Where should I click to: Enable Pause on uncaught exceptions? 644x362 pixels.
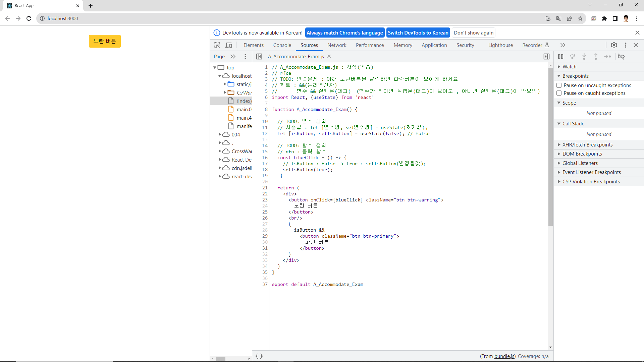tap(559, 85)
